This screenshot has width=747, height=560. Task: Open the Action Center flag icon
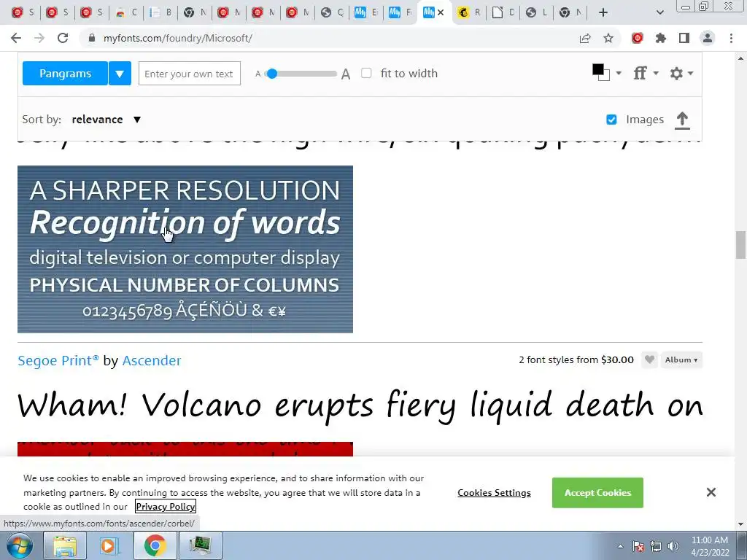coord(638,546)
